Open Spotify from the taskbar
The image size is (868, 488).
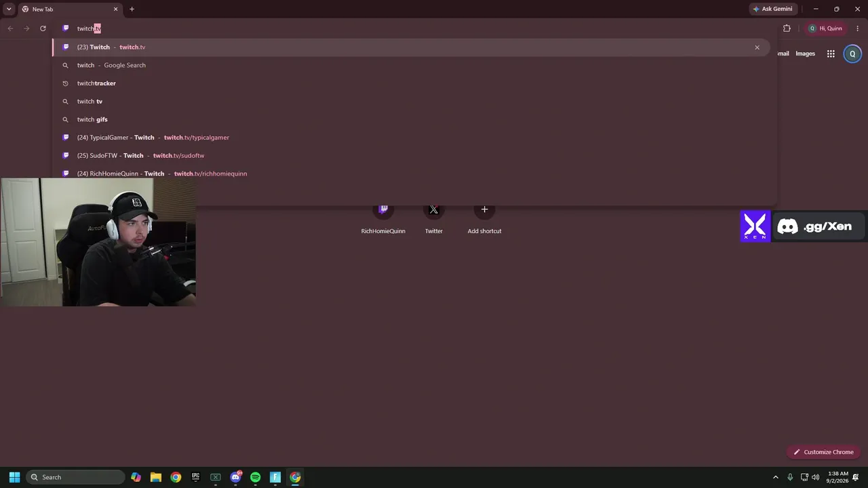tap(255, 477)
